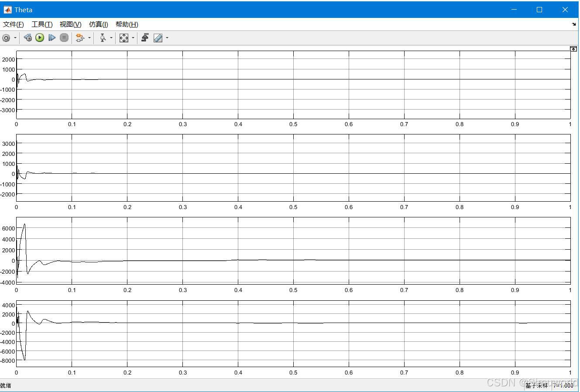580x392 pixels.
Task: Click the 3000 y-axis label in second plot
Action: point(9,144)
